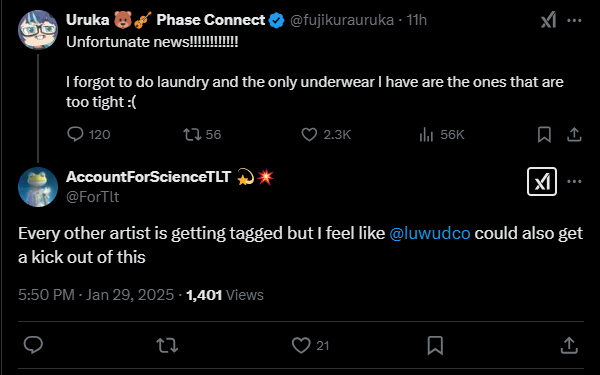Open the @luwudco mention link
This screenshot has height=375, width=600.
(430, 233)
